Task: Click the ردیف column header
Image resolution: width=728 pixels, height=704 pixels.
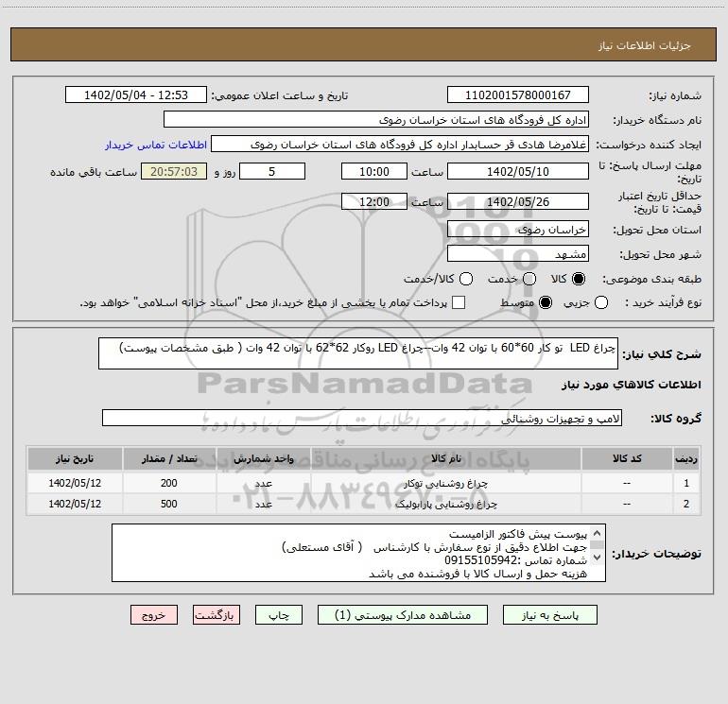Action: pos(686,459)
